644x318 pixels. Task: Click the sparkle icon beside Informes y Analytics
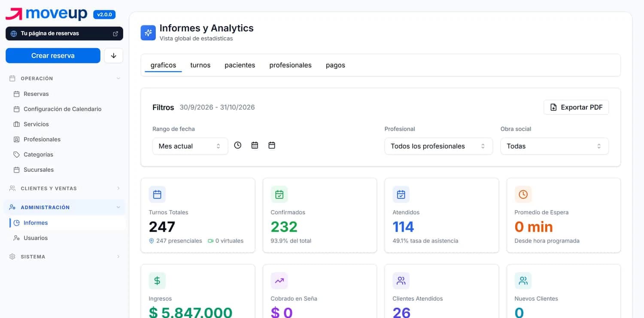[148, 33]
